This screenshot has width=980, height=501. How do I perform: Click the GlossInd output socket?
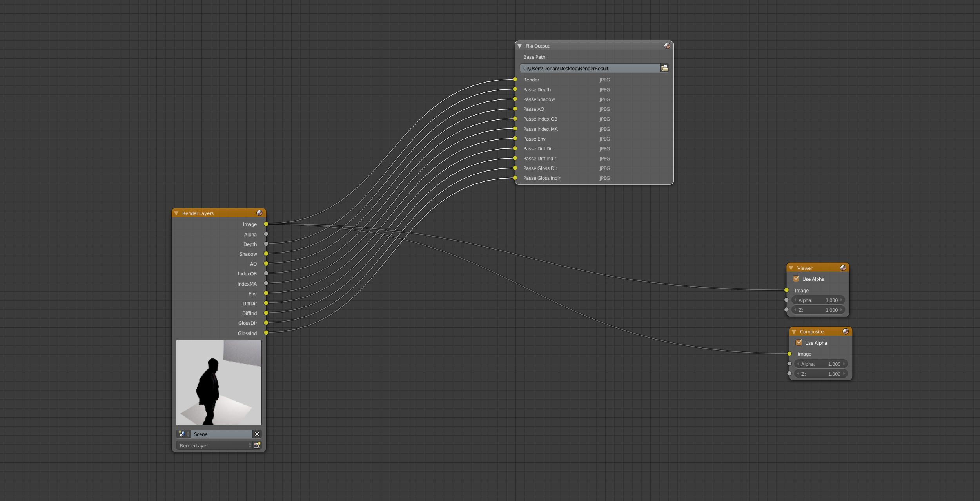pos(266,333)
